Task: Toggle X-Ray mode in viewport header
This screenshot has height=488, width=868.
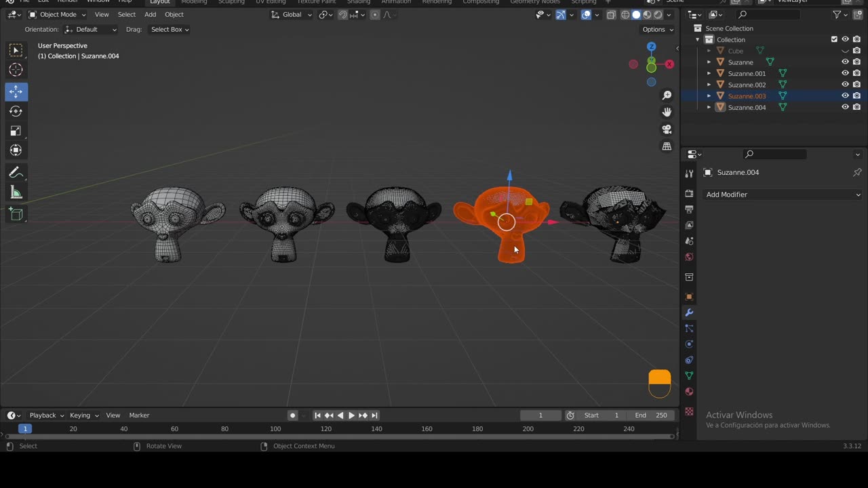Action: click(x=611, y=14)
